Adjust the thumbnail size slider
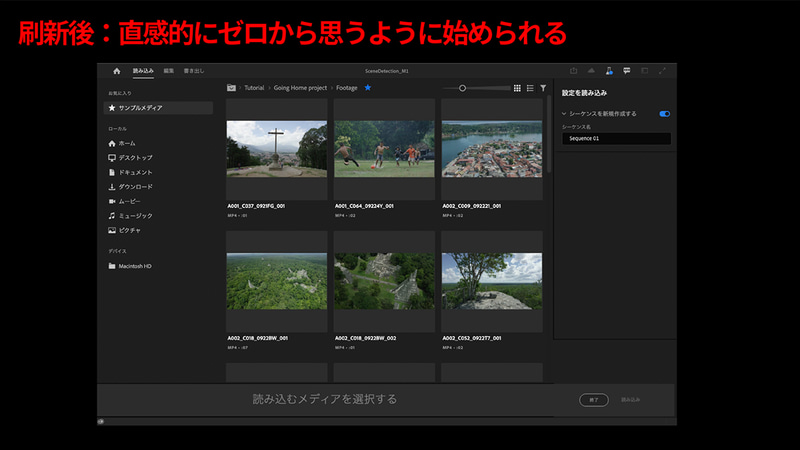 [462, 88]
